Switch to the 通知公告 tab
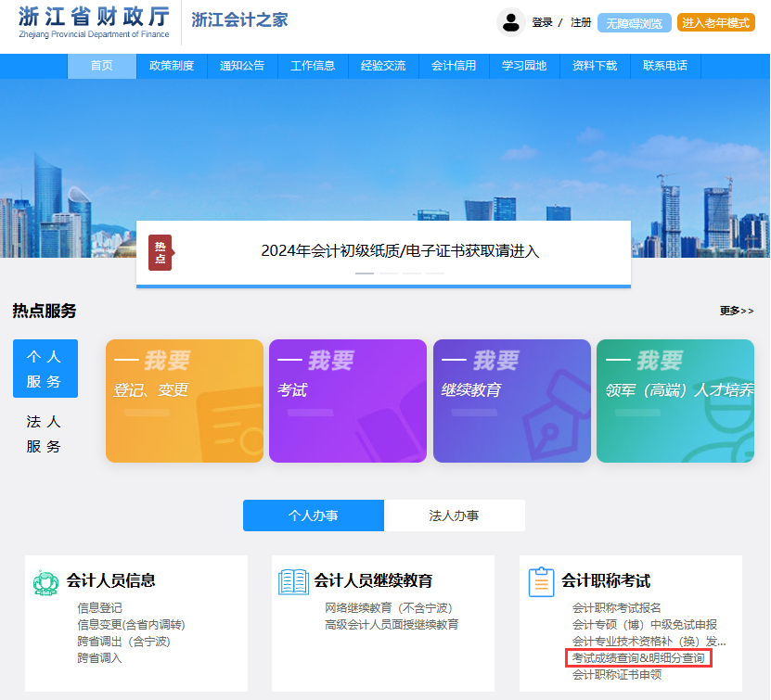 (242, 66)
